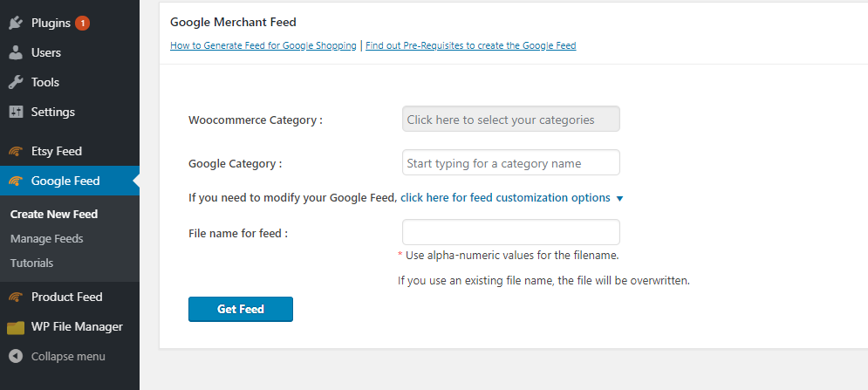Focus the File name for feed field
Image resolution: width=868 pixels, height=390 pixels.
pos(511,232)
